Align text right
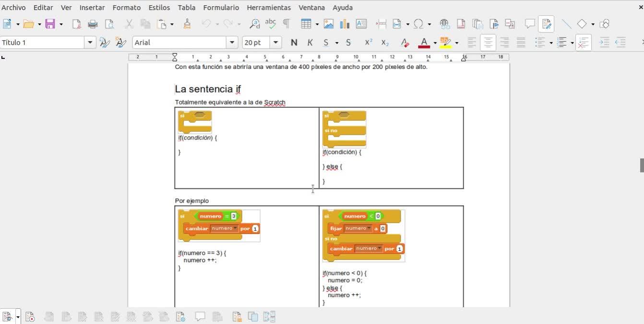This screenshot has height=324, width=644. (x=504, y=43)
